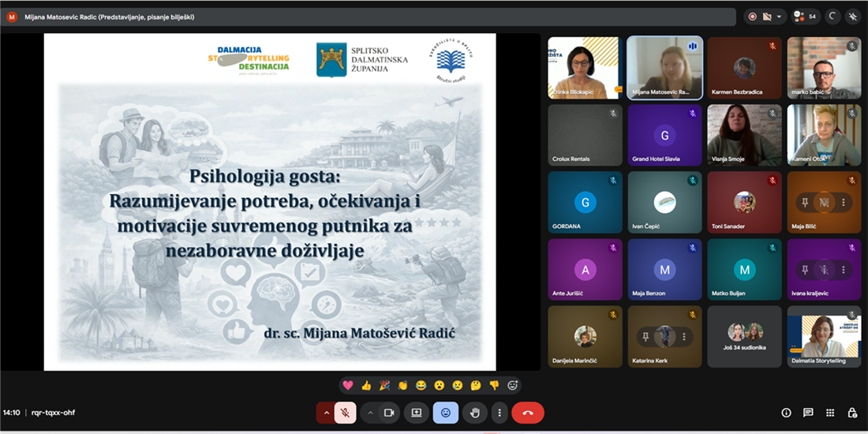
Task: Open meeting details info icon
Action: coord(785,413)
